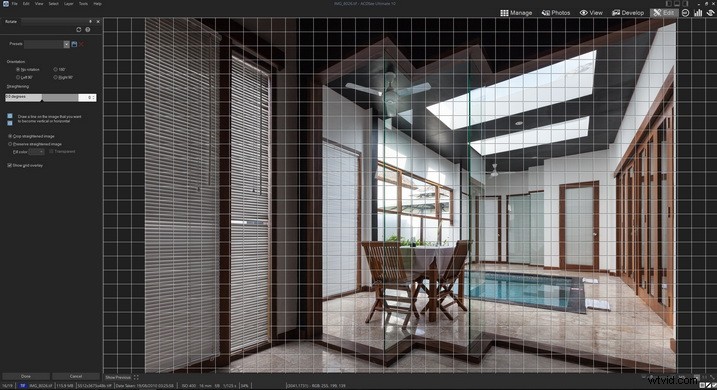Click the Date Taken status entry
The height and width of the screenshot is (390, 717).
(144, 386)
